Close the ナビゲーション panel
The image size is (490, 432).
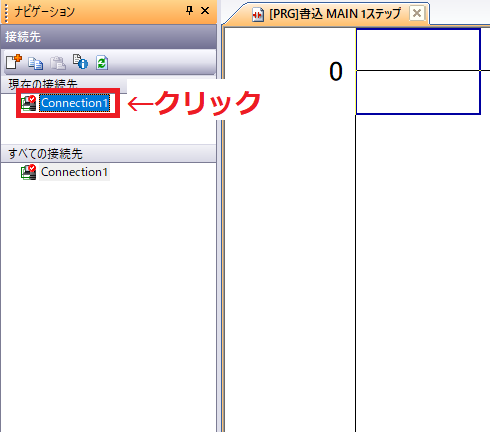pos(205,11)
